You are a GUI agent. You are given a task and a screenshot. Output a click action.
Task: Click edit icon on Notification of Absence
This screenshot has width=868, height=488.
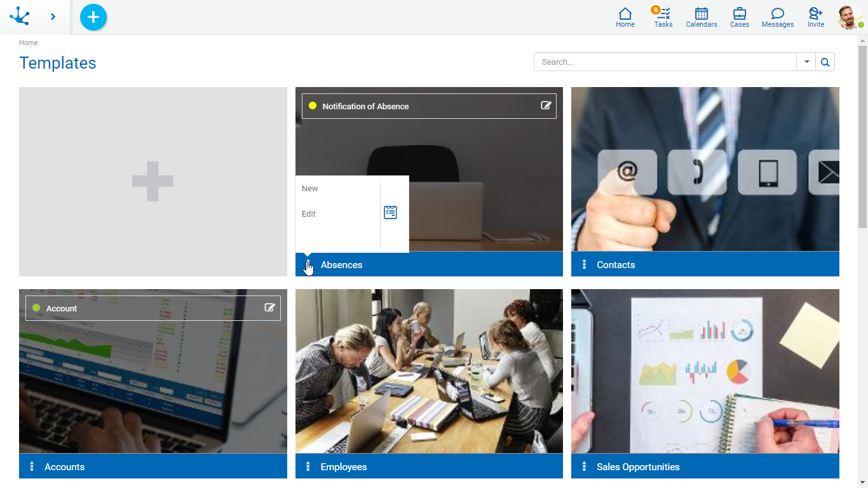(x=546, y=105)
